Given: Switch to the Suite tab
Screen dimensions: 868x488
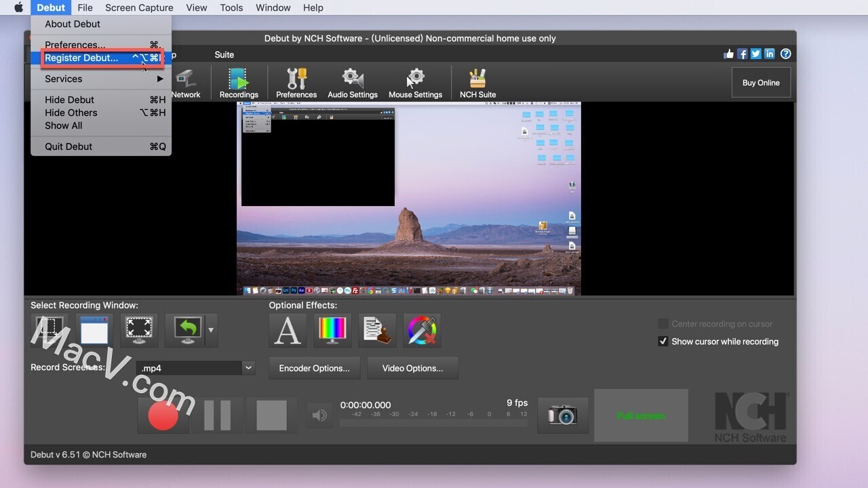Looking at the screenshot, I should coord(224,55).
